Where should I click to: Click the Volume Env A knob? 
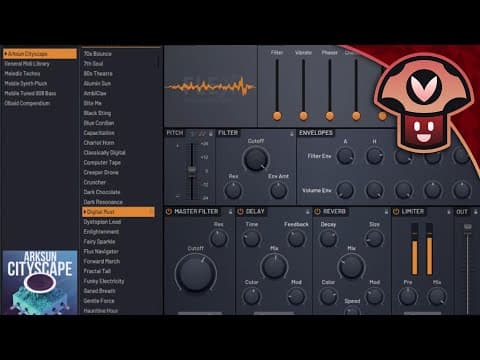(345, 190)
